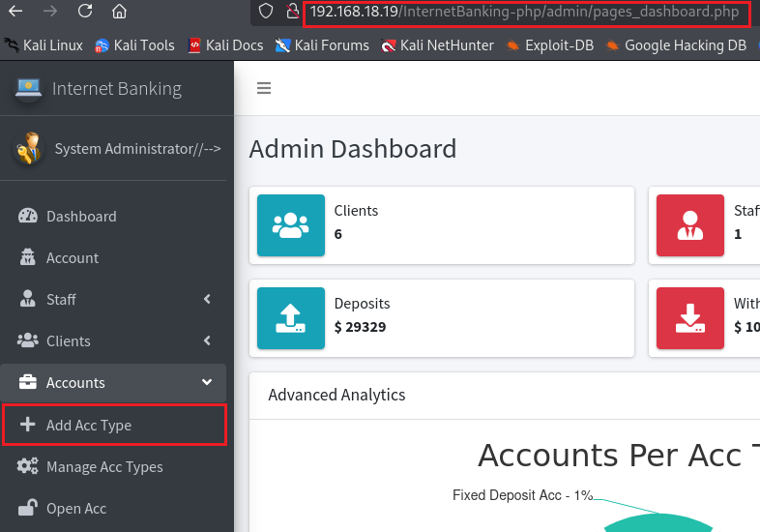The width and height of the screenshot is (760, 532).
Task: Open Kali Tools bookmark
Action: coord(134,45)
